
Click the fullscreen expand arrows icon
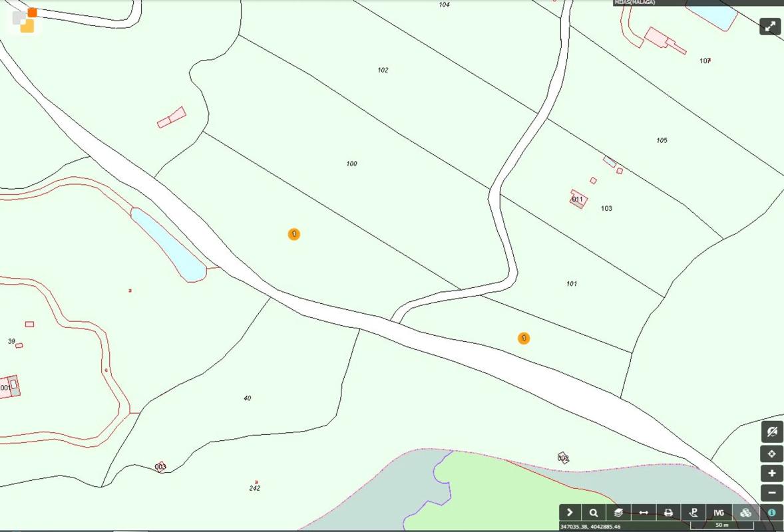770,27
